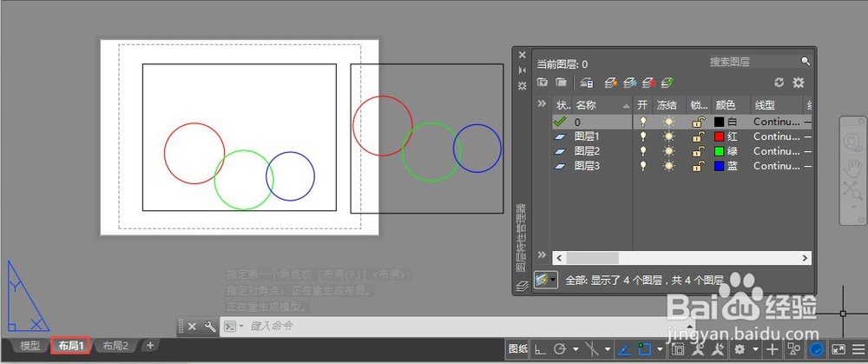The image size is (868, 364).
Task: Open command line customize wrench icon
Action: tap(210, 327)
